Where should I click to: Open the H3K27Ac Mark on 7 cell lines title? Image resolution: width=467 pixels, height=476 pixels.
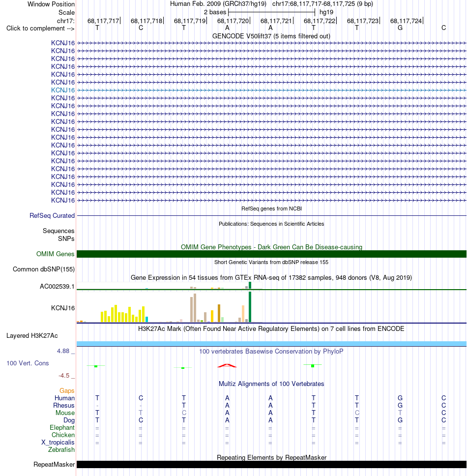(x=271, y=329)
